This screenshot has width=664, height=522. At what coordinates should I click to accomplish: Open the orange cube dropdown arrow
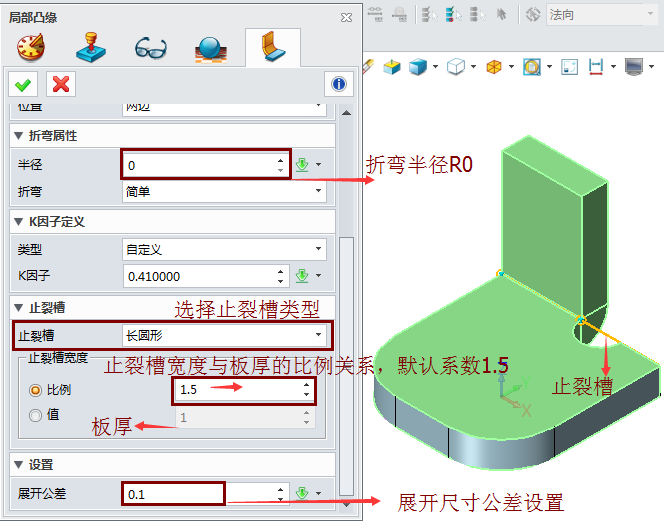coord(511,66)
